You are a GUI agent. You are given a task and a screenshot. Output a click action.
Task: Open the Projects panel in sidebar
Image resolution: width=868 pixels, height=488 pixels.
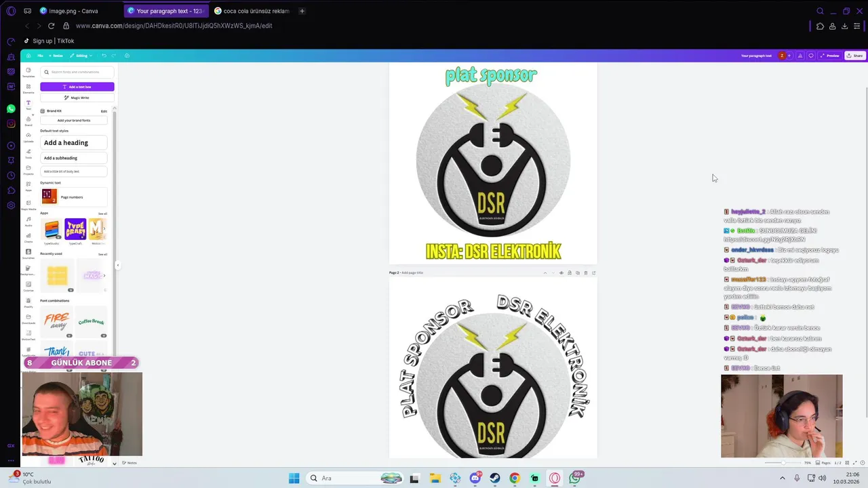[x=28, y=169]
